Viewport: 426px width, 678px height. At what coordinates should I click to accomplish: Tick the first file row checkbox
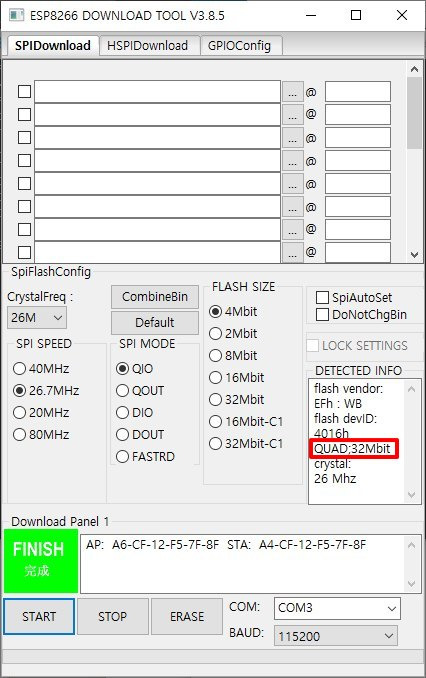tap(24, 92)
